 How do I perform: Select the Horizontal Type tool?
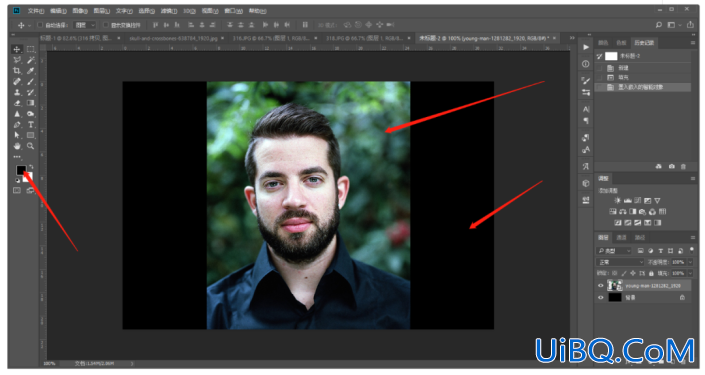pyautogui.click(x=31, y=125)
